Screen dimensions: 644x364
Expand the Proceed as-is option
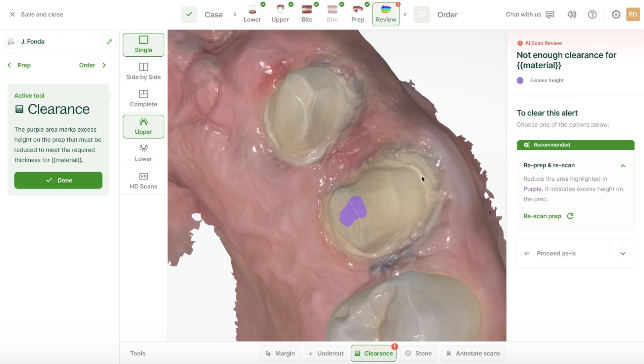tap(623, 254)
